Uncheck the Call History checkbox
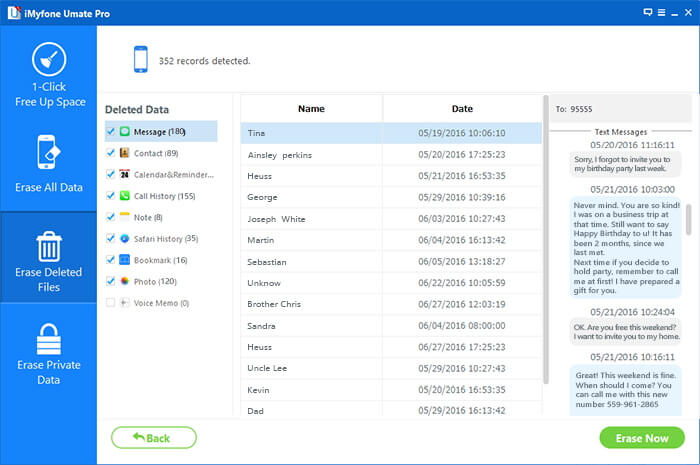 coord(110,195)
